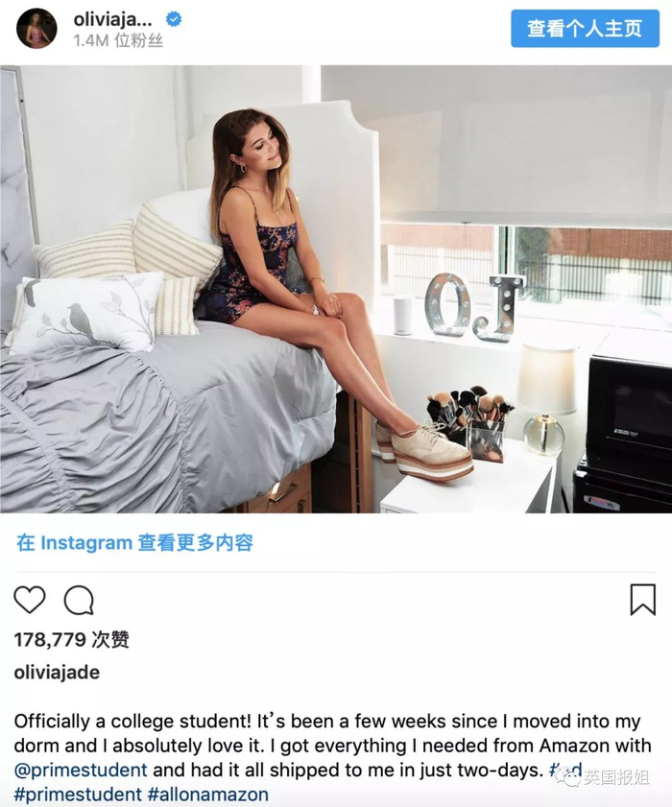The height and width of the screenshot is (807, 672).
Task: Click the 1.4M 位粉丝 follower count
Action: (x=118, y=40)
